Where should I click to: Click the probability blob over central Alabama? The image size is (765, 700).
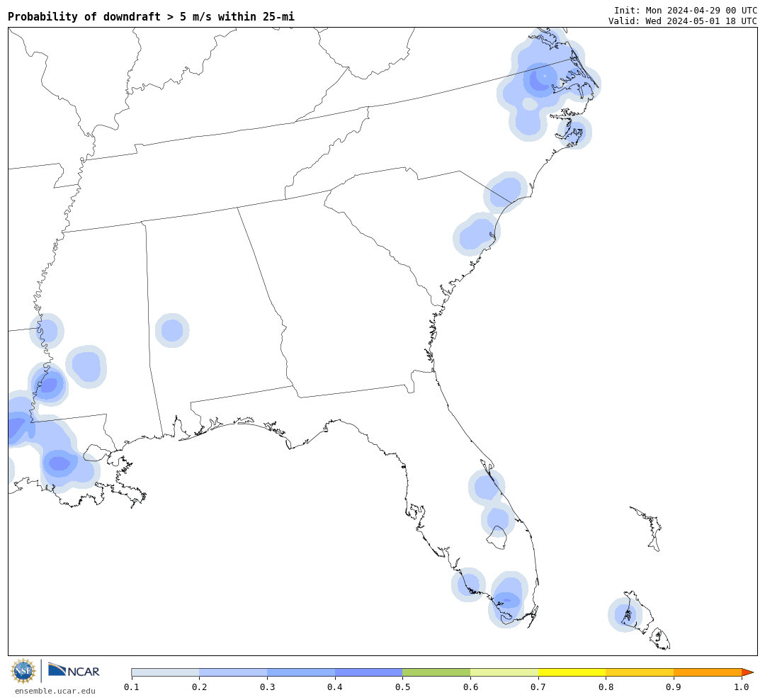tap(172, 330)
